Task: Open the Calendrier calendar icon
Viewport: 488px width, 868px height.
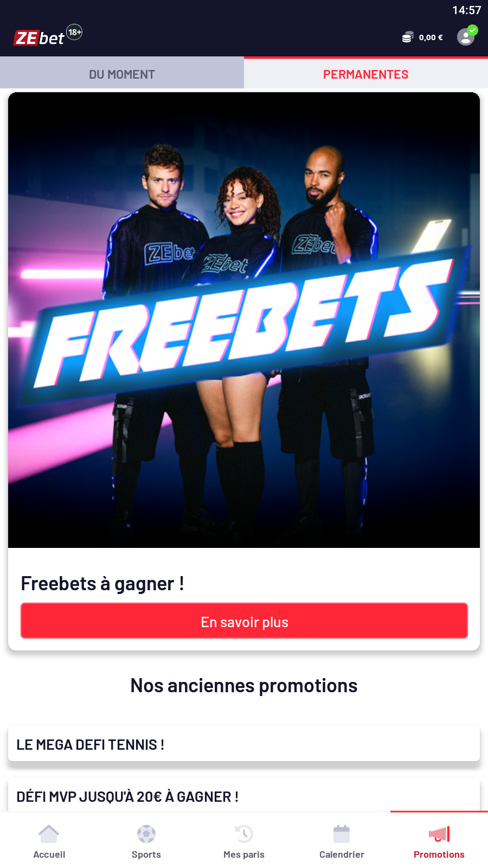Action: pyautogui.click(x=342, y=834)
